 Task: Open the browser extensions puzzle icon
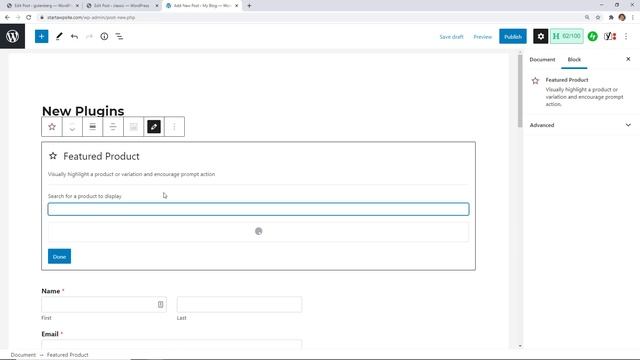[x=611, y=18]
